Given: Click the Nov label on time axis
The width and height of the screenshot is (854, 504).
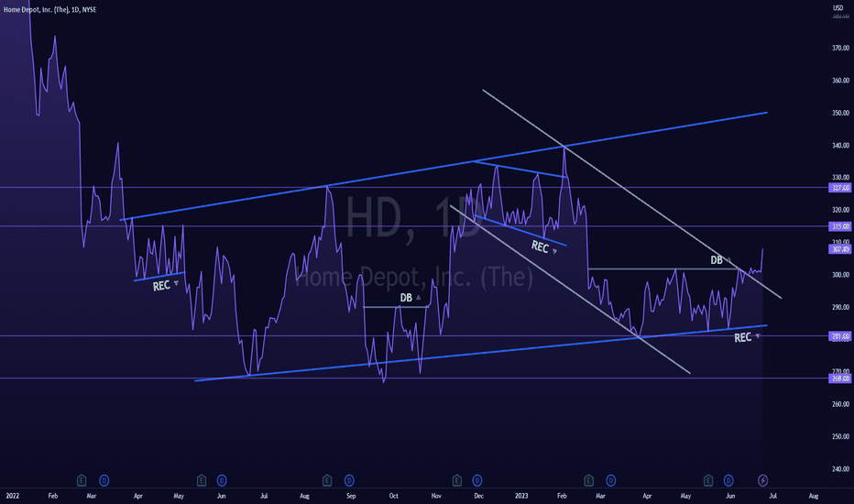Looking at the screenshot, I should tap(436, 496).
